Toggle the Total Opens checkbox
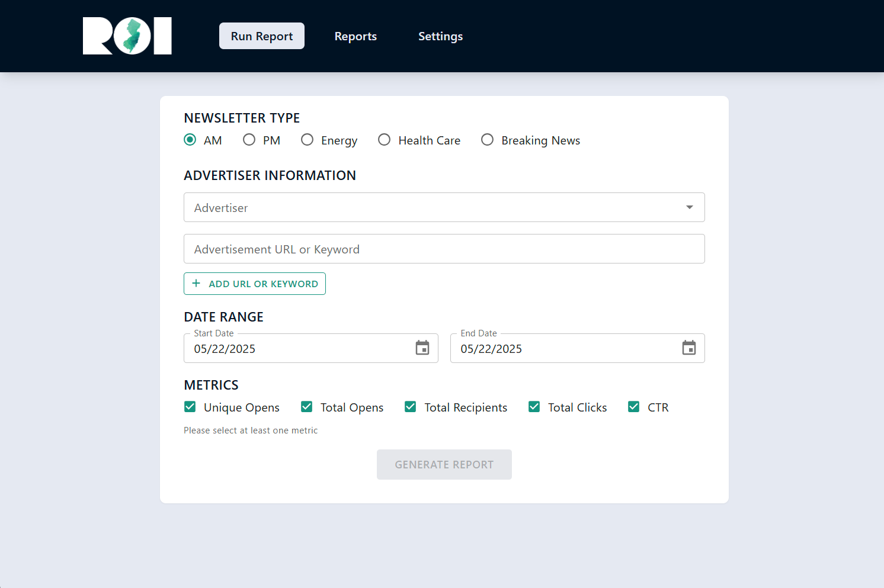Screen dimensions: 884x588 (307, 407)
